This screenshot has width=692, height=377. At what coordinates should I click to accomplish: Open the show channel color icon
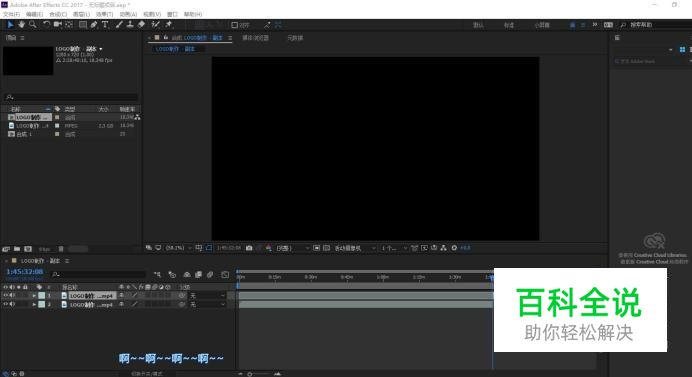click(268, 248)
